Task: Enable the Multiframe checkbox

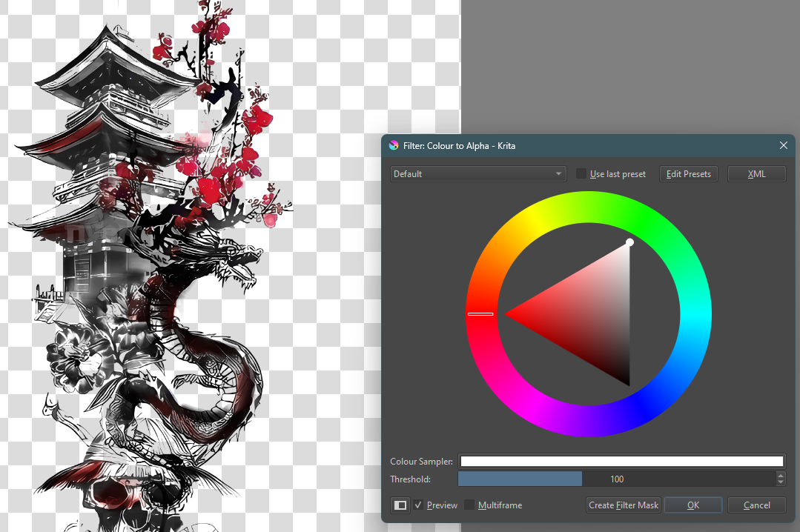Action: pos(469,505)
